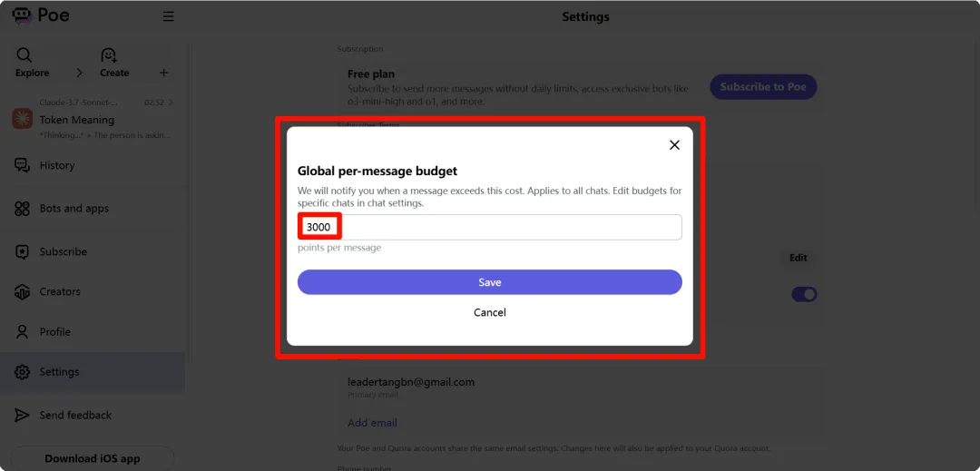
Task: Open Creators from the sidebar
Action: [x=59, y=291]
